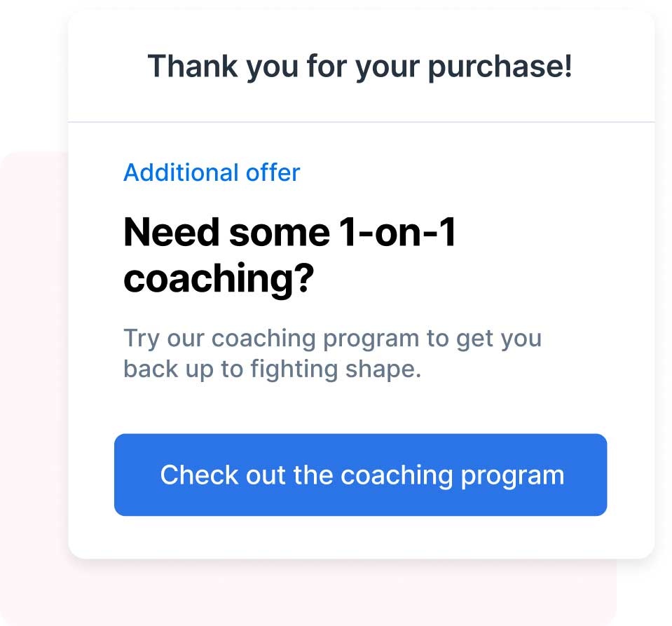Click the Check out the coaching program button
The image size is (672, 626).
point(360,475)
